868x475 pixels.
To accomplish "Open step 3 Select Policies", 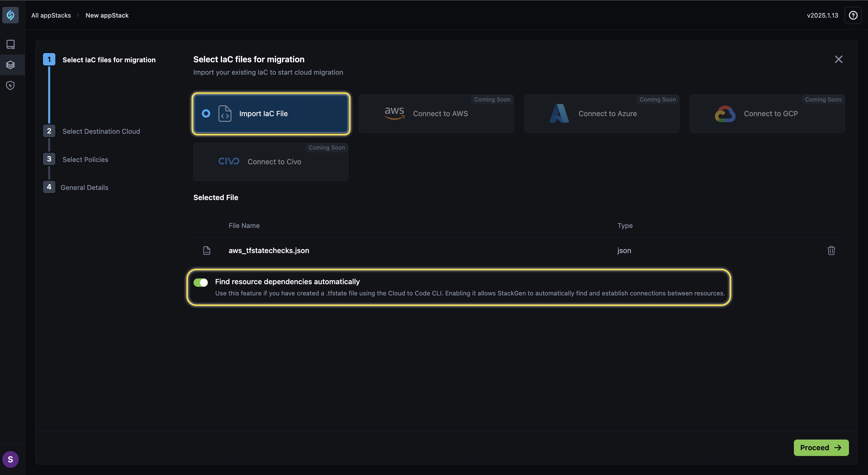I will 76,159.
